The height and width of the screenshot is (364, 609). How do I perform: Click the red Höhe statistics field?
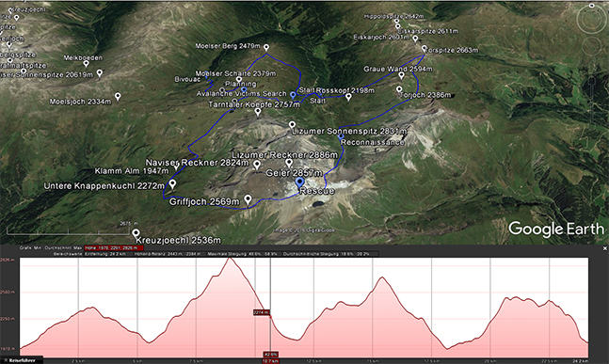(114, 247)
